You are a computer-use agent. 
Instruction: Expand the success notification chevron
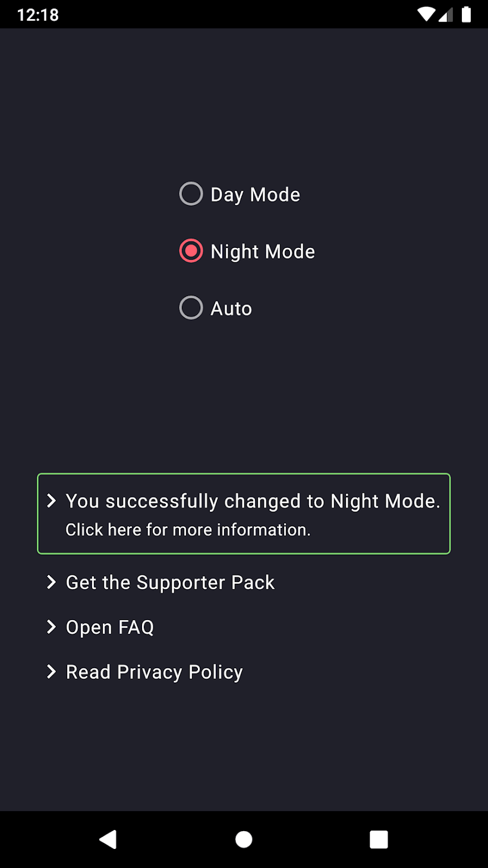pyautogui.click(x=52, y=501)
